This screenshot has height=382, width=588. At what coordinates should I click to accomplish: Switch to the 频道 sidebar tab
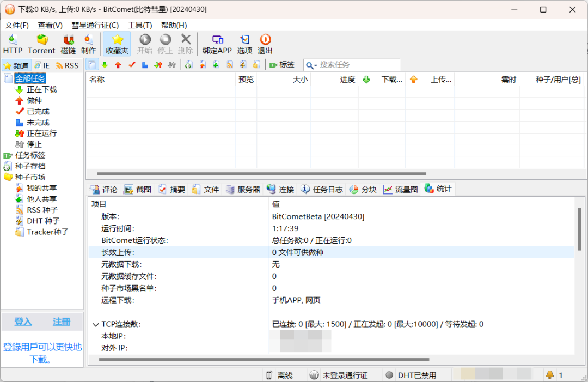click(16, 66)
